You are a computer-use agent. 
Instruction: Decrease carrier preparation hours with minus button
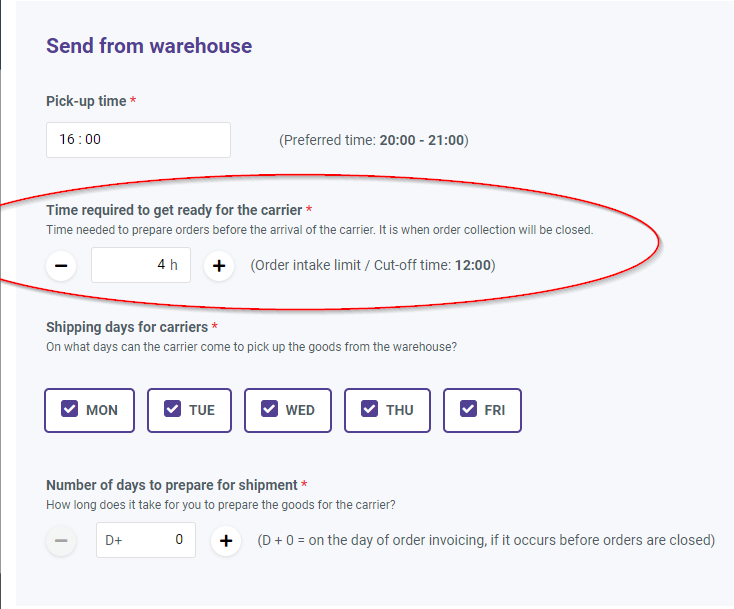pyautogui.click(x=61, y=266)
